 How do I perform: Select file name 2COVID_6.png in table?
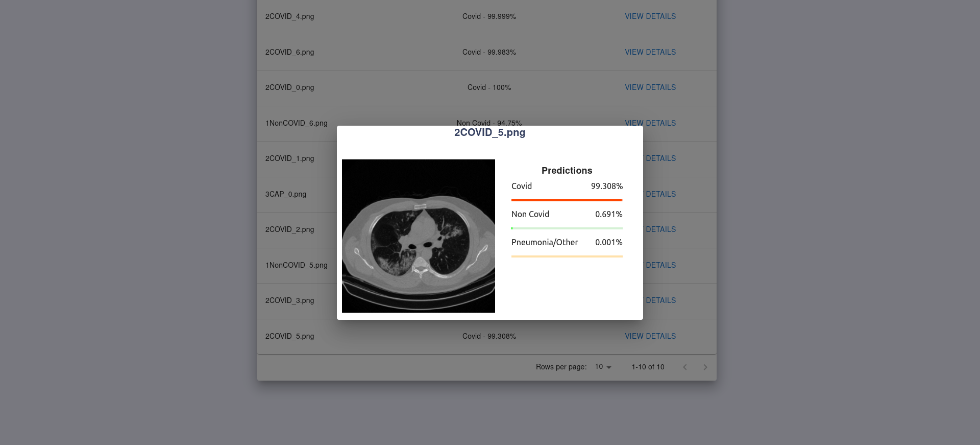tap(289, 52)
